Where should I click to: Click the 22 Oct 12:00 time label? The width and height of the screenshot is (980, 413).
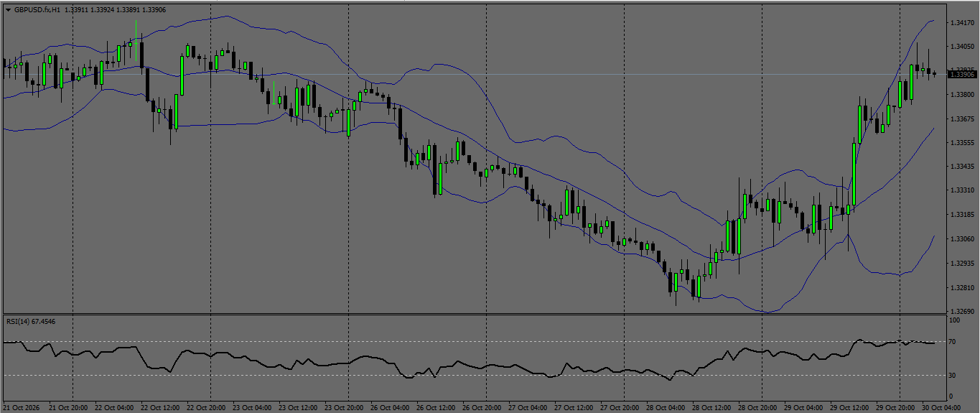tap(159, 407)
